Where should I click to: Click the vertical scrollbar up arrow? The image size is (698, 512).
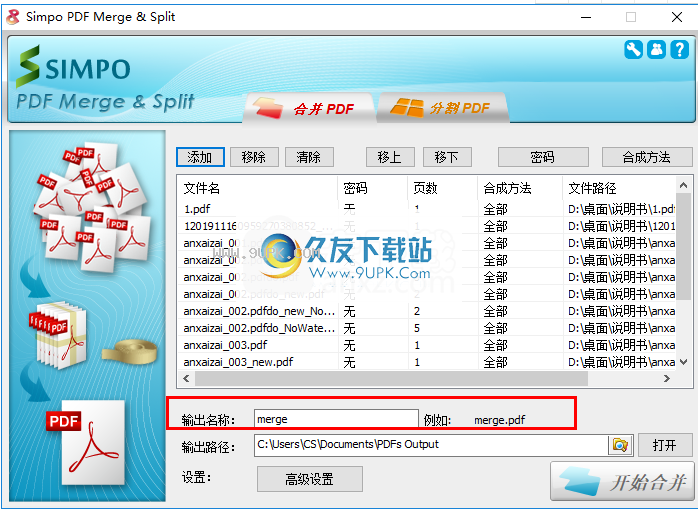click(x=684, y=185)
